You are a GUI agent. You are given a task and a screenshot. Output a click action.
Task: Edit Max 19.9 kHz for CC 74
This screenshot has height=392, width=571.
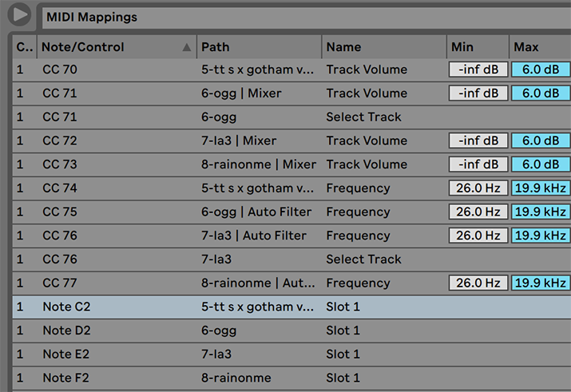coord(541,188)
